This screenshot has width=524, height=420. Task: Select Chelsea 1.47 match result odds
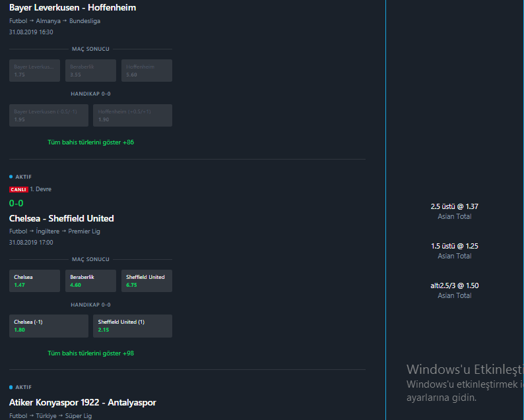pyautogui.click(x=34, y=281)
